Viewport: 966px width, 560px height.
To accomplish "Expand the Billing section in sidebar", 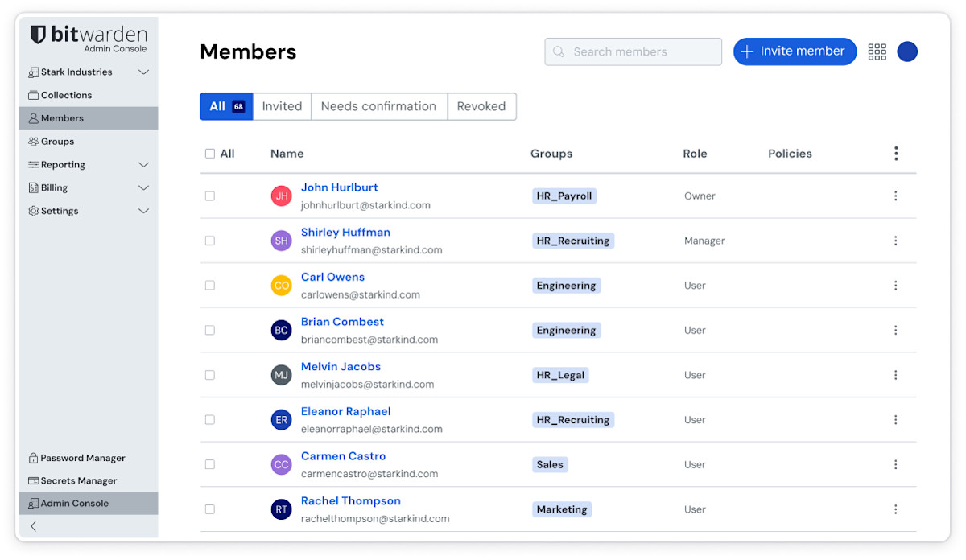I will point(143,188).
